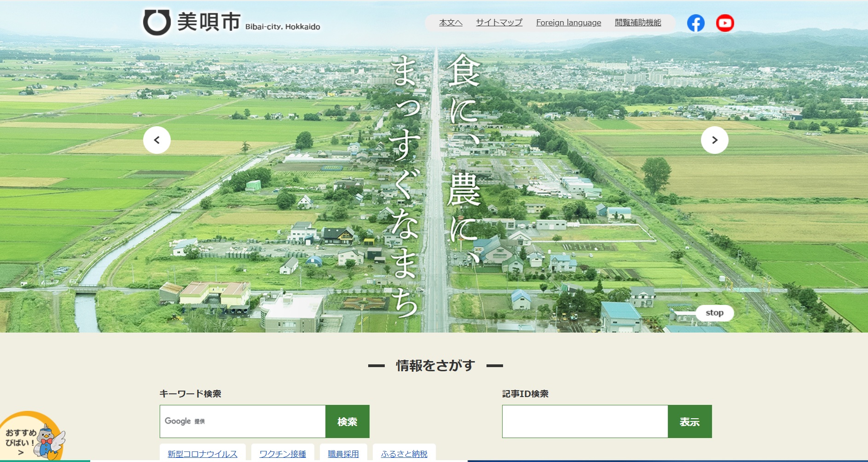Open the city's Facebook page
Viewport: 868px width, 462px height.
696,23
